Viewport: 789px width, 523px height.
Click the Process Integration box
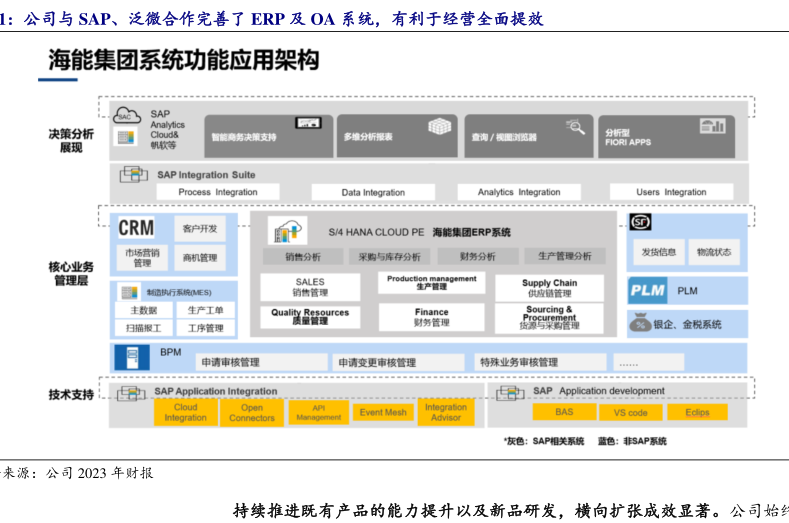click(218, 192)
